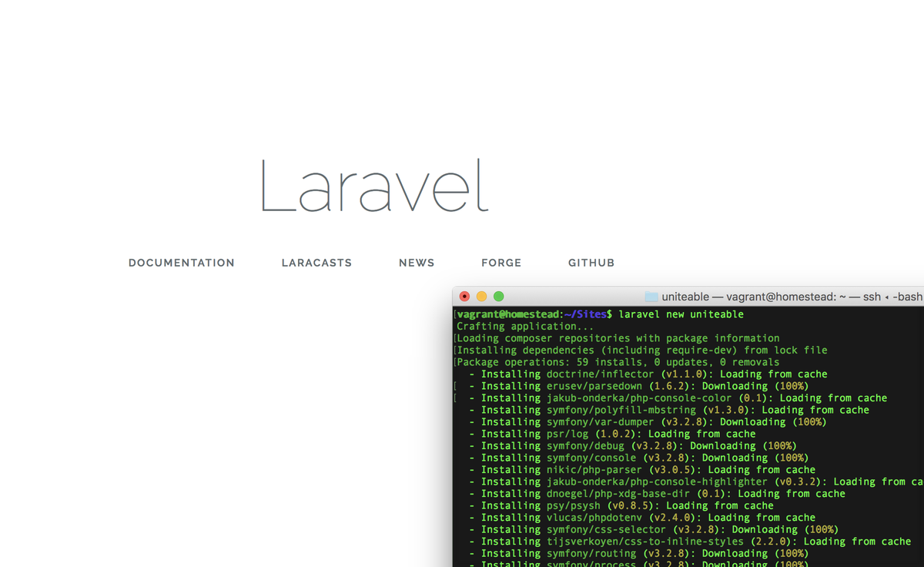924x567 pixels.
Task: Click the 'Installing vlucas/phpdotenv' line
Action: pos(642,518)
